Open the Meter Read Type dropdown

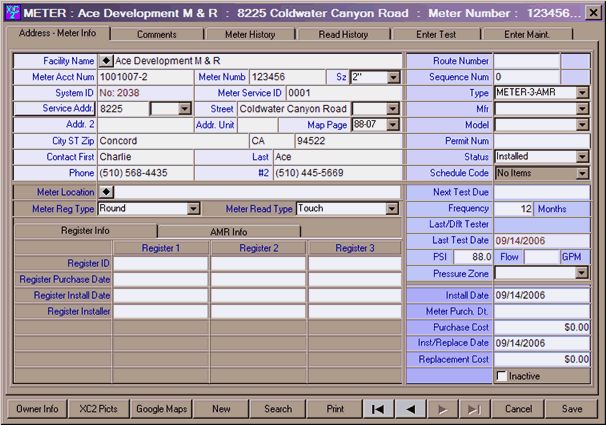[392, 209]
